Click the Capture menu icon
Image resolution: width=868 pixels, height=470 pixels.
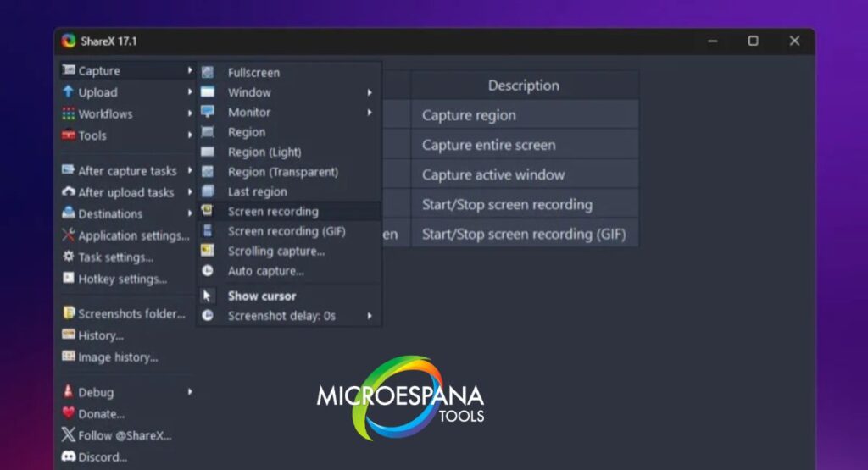pyautogui.click(x=68, y=69)
